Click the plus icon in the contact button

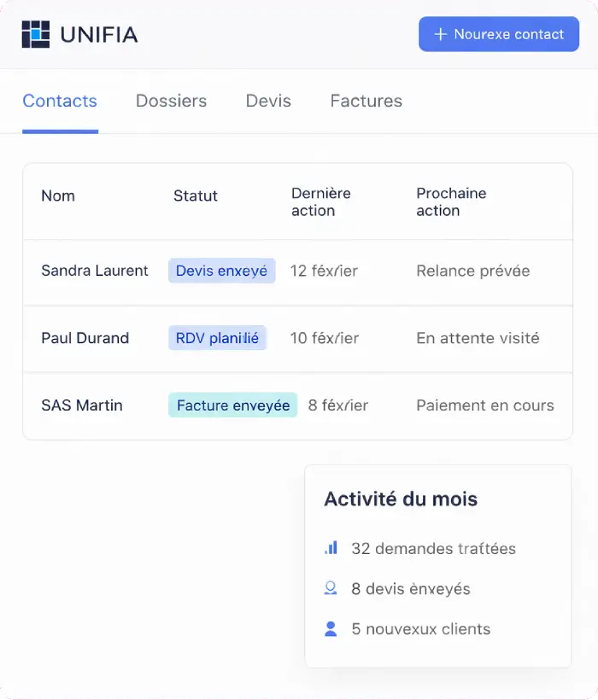tap(440, 34)
